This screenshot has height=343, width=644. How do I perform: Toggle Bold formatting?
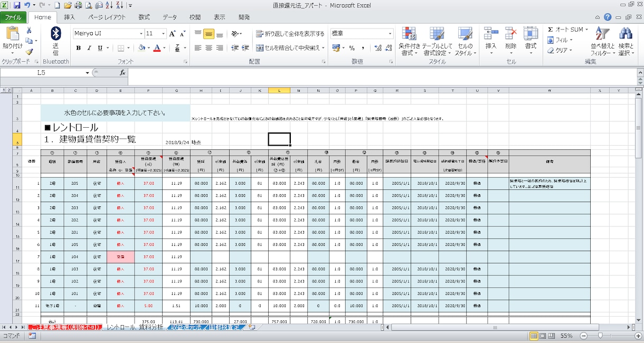(78, 48)
